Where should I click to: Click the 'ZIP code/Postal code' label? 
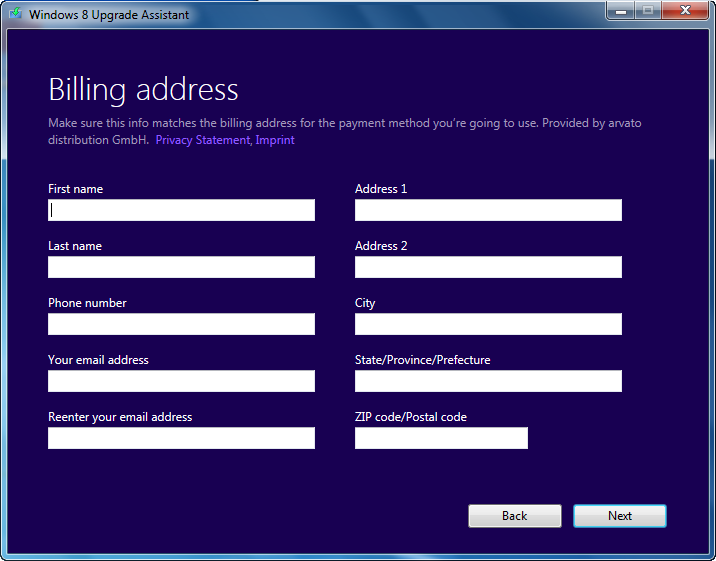[411, 417]
